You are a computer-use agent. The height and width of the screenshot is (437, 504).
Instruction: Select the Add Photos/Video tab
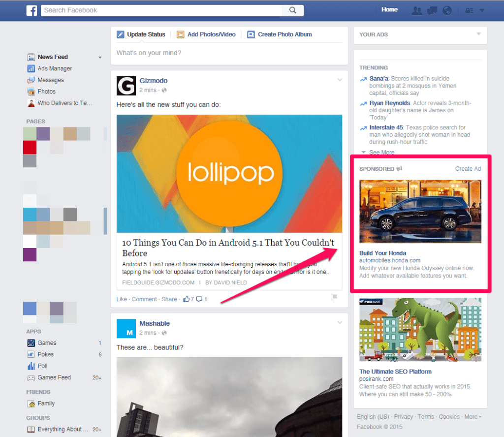206,34
